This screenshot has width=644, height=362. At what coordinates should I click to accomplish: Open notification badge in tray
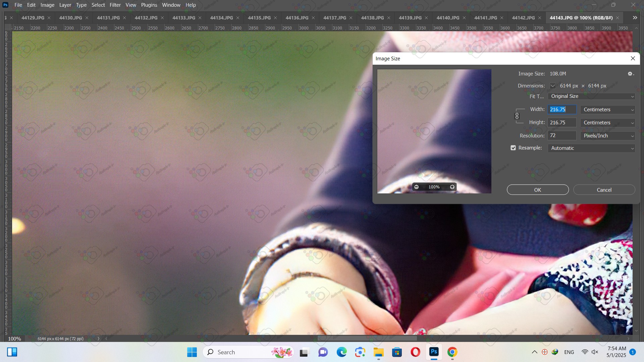click(x=633, y=352)
